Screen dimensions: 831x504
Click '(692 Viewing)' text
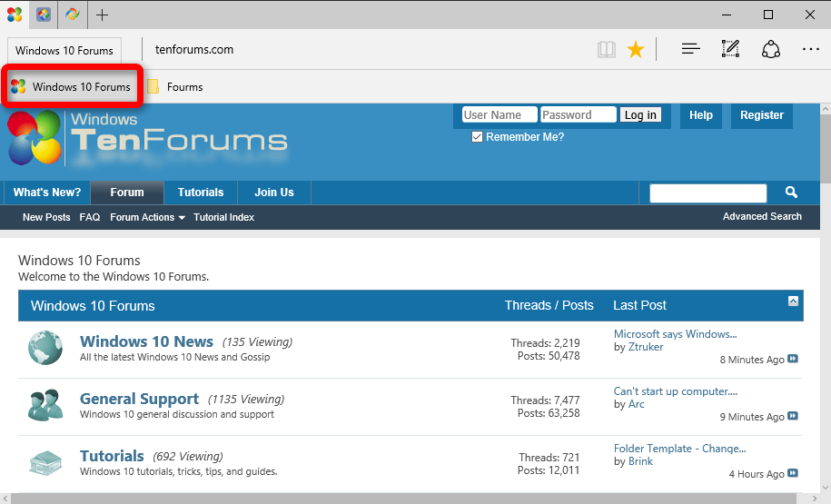188,456
